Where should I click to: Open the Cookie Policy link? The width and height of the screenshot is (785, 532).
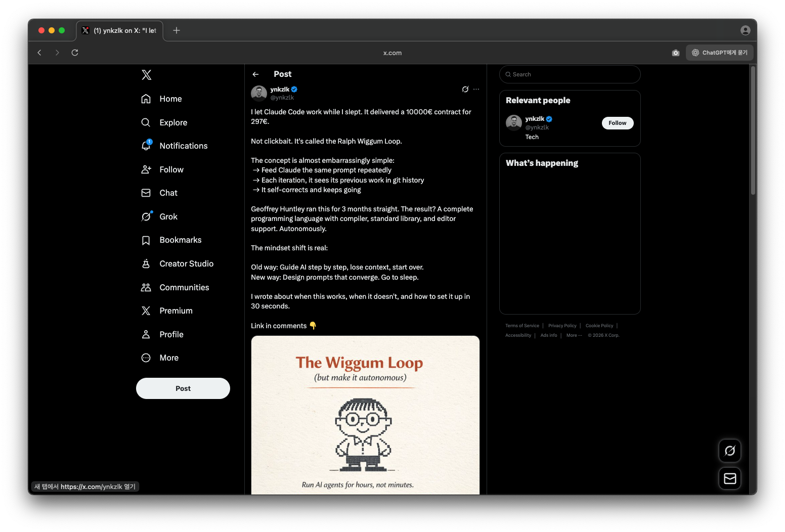point(599,326)
